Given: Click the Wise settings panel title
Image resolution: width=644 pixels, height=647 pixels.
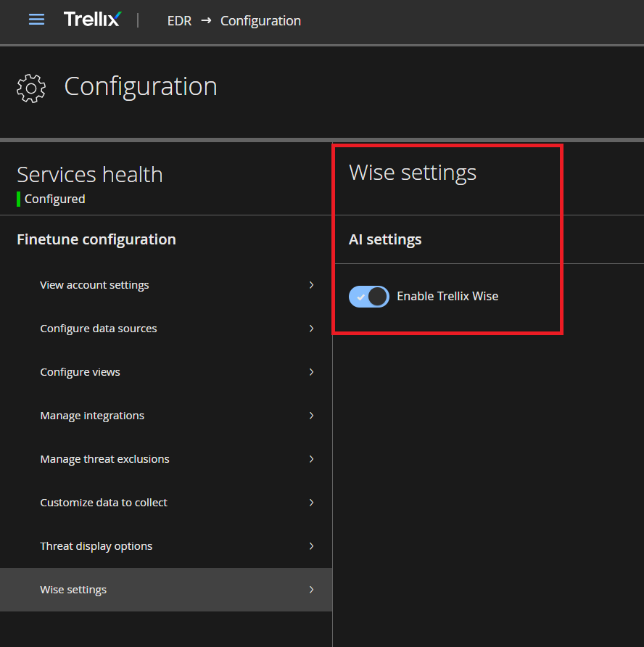Looking at the screenshot, I should pyautogui.click(x=413, y=173).
